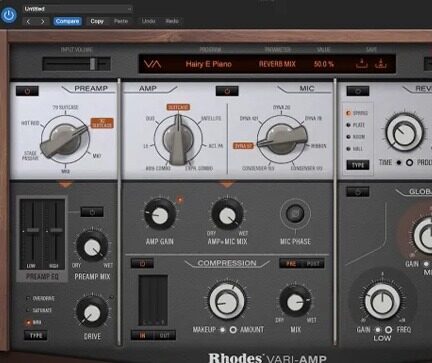This screenshot has width=432, height=363.
Task: Toggle the Amp/Mic section power button
Action: 227,91
